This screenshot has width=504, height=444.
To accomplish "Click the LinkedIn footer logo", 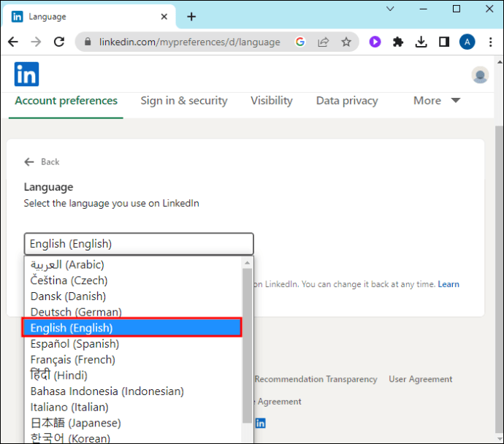I will point(260,423).
